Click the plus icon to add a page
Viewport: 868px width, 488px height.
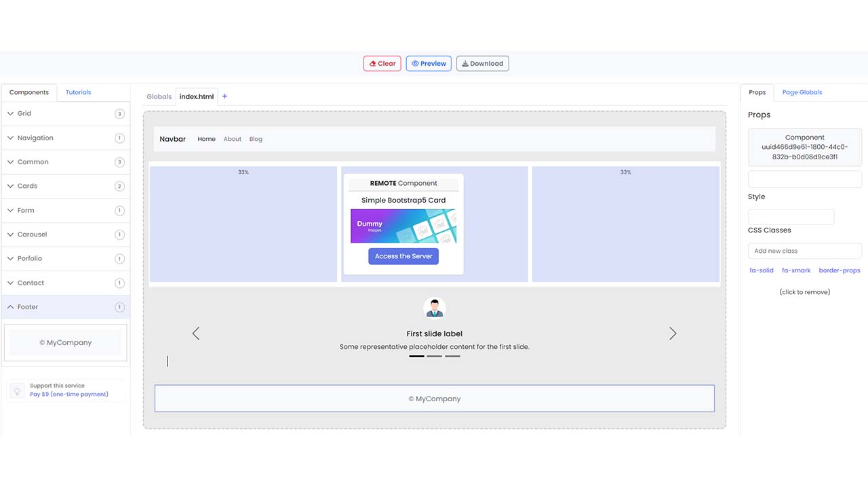[x=224, y=96]
